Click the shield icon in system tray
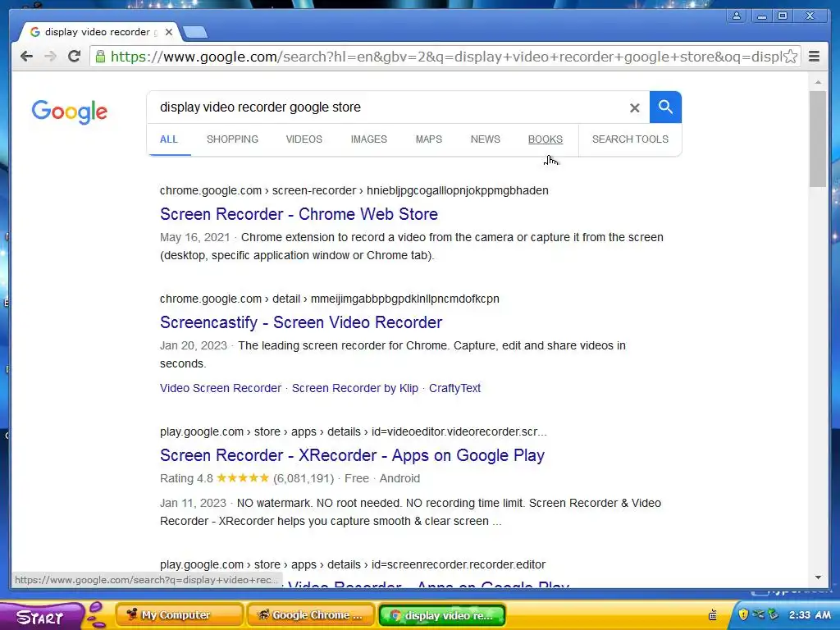 [x=743, y=614]
